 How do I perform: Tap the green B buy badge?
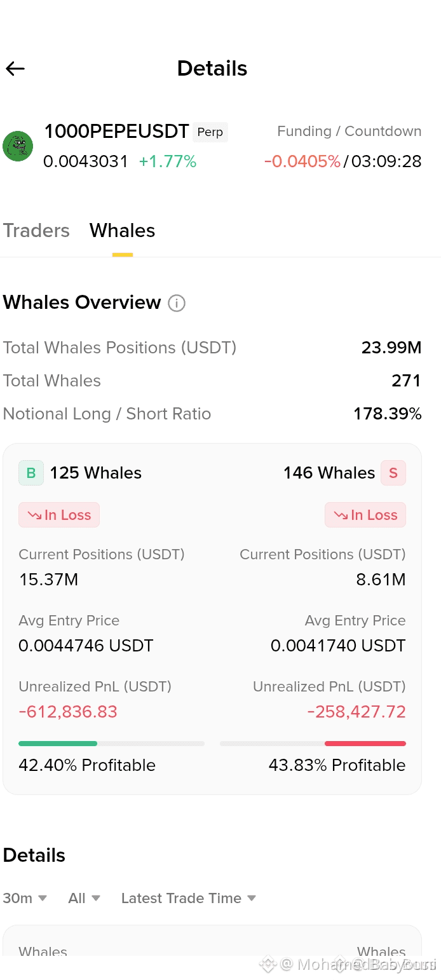[31, 473]
